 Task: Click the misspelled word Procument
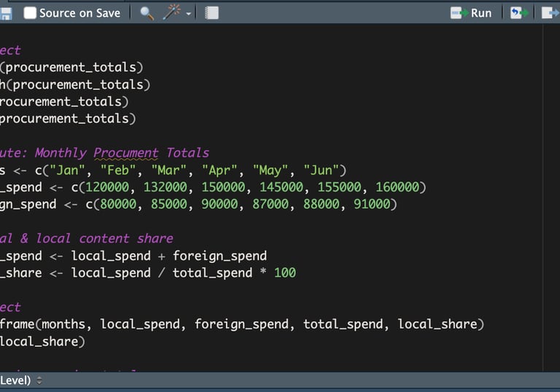pos(125,153)
